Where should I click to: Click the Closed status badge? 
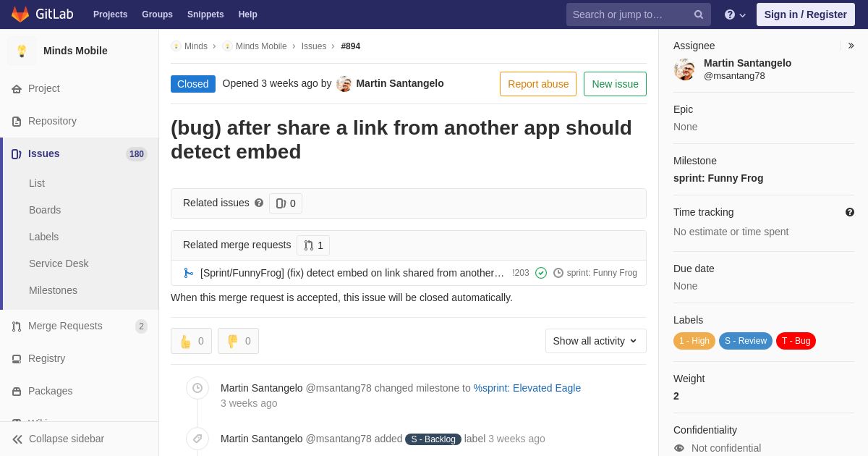(x=193, y=84)
